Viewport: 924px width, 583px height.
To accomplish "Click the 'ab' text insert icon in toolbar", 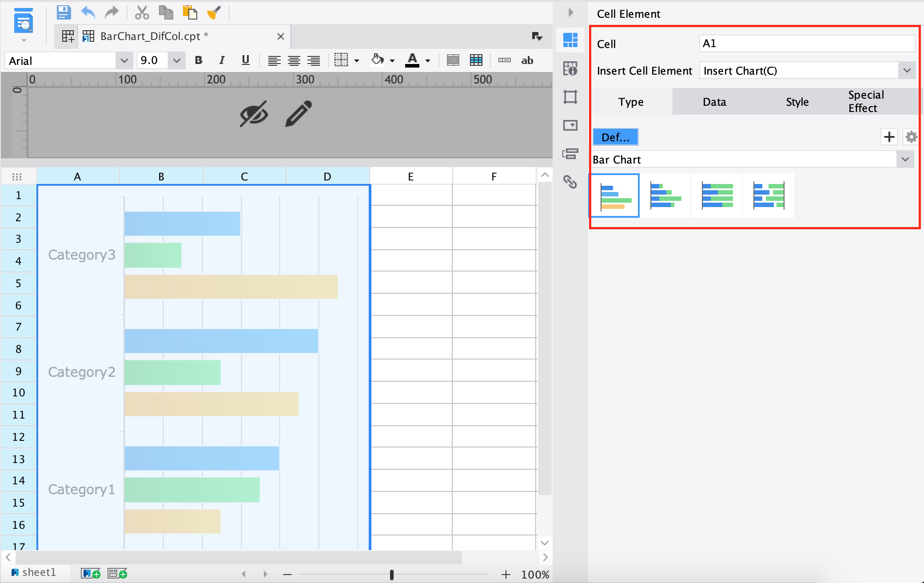I will click(x=527, y=60).
